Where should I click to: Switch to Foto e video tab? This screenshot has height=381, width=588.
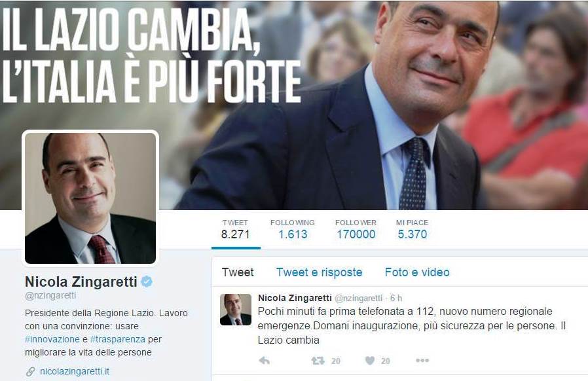point(417,272)
